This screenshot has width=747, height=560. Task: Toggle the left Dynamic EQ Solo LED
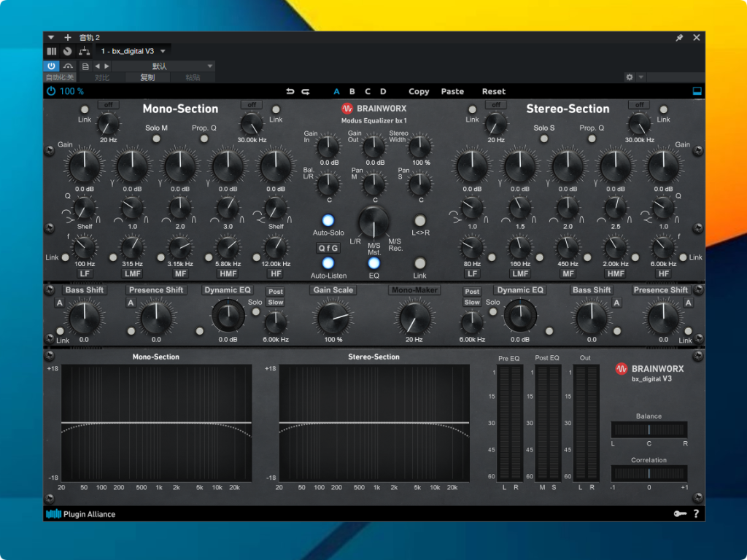point(256,312)
